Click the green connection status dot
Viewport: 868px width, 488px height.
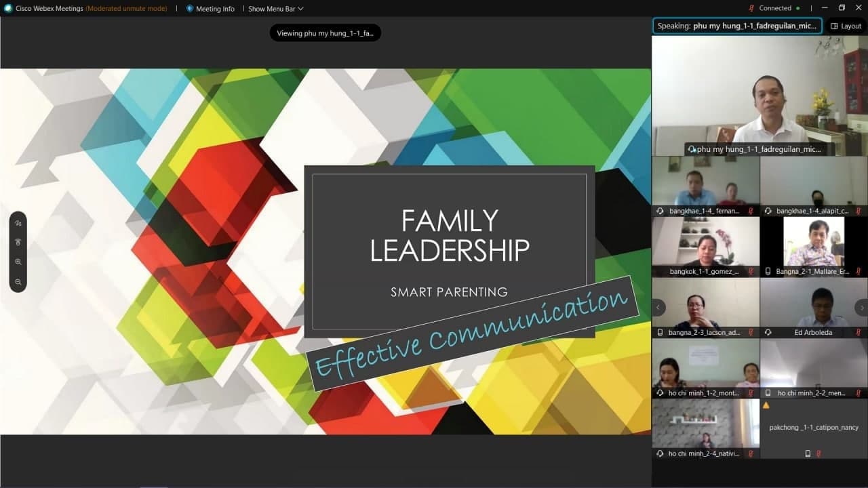[797, 8]
